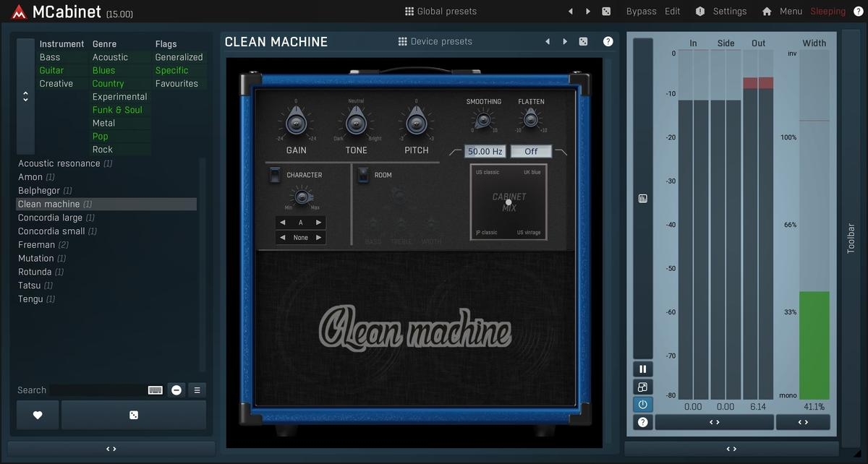Click the device preset randomize dice icon

(x=583, y=42)
